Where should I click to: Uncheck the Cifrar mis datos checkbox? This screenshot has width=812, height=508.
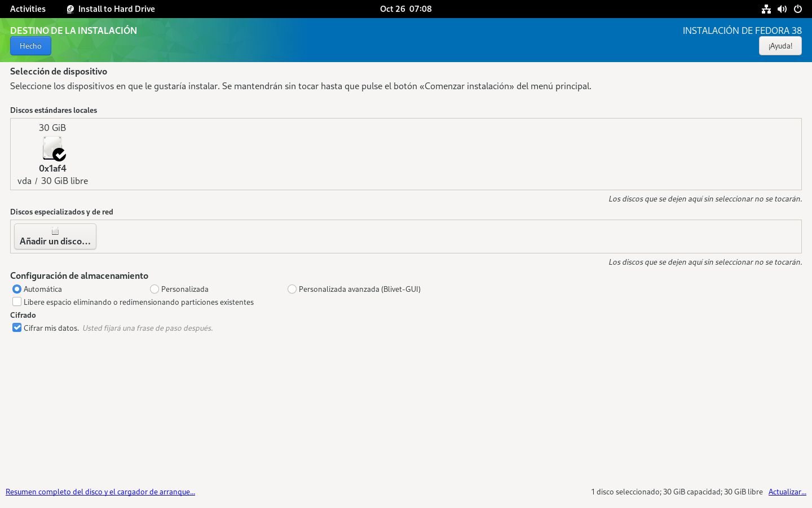click(17, 328)
